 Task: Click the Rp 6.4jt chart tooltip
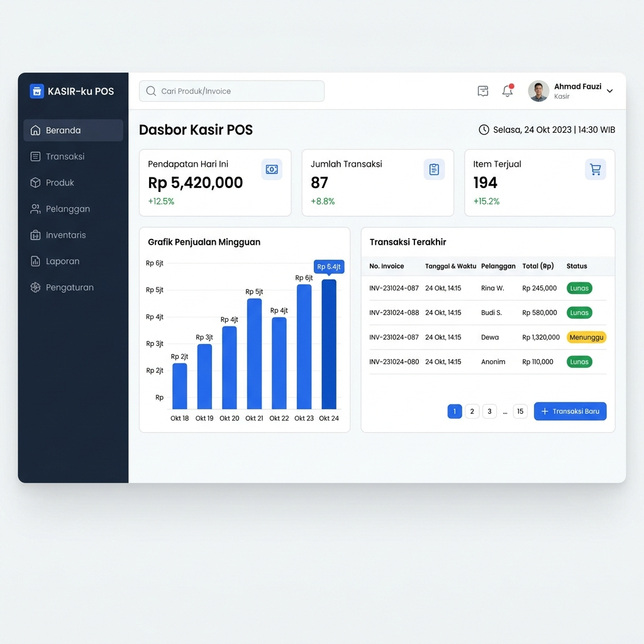[329, 267]
